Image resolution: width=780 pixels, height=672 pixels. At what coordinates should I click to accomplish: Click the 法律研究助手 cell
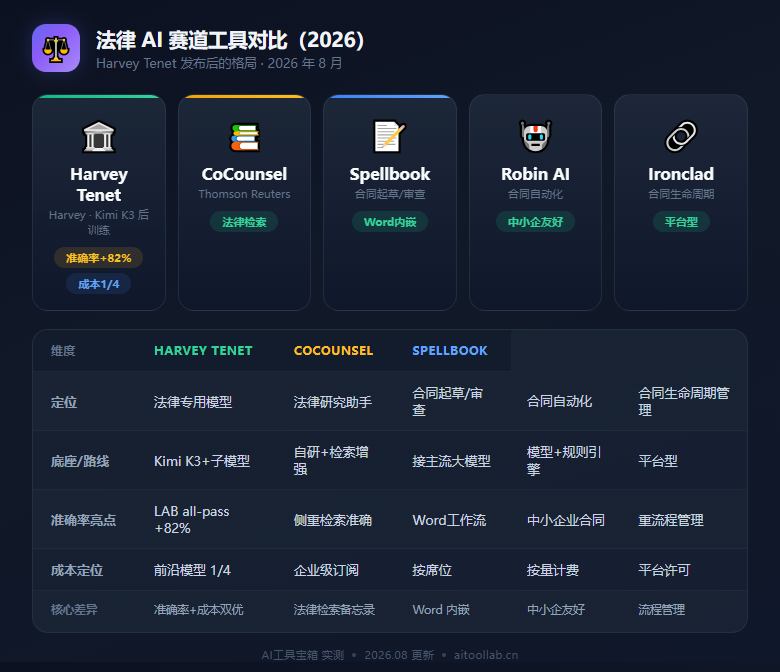332,402
